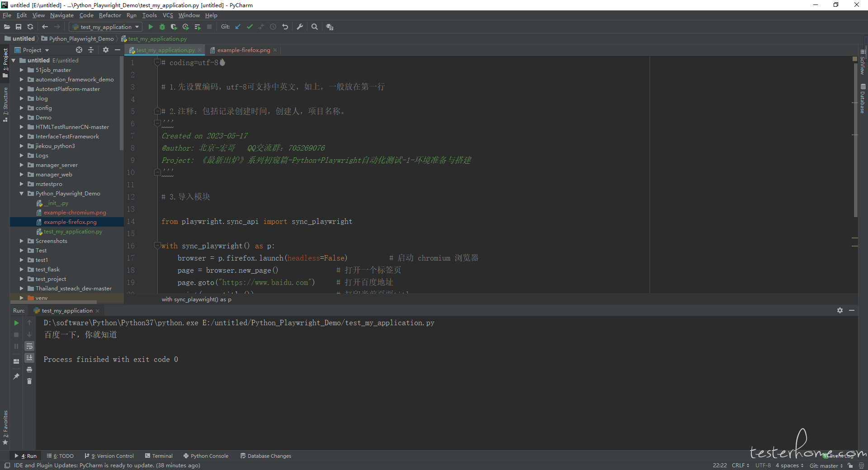Click the Back navigation arrow in toolbar
This screenshot has height=470, width=868.
45,27
